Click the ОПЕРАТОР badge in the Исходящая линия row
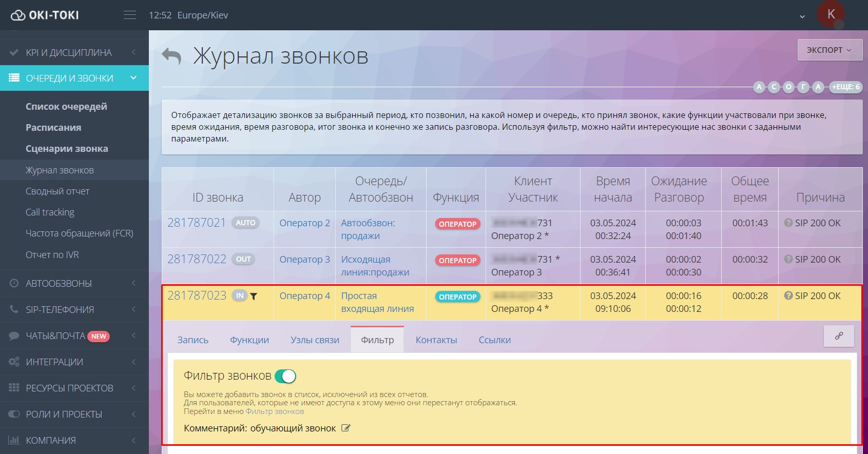The height and width of the screenshot is (454, 868). pyautogui.click(x=458, y=260)
